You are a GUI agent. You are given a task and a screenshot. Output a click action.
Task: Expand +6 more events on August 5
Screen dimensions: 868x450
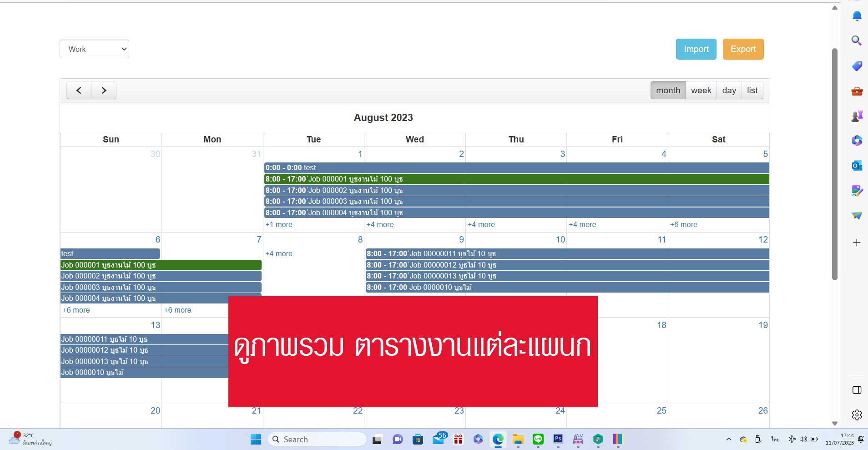coord(684,224)
